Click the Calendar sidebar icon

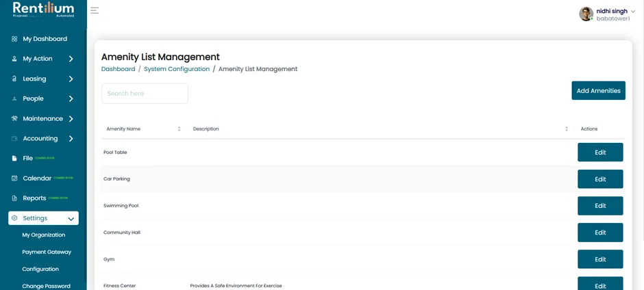click(x=14, y=178)
